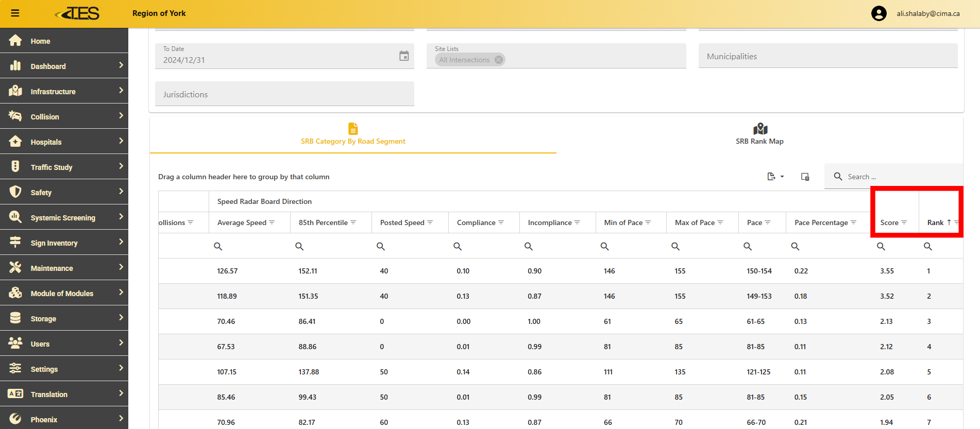The height and width of the screenshot is (429, 980).
Task: Open the Posted Speed column filter icon
Action: click(x=430, y=222)
